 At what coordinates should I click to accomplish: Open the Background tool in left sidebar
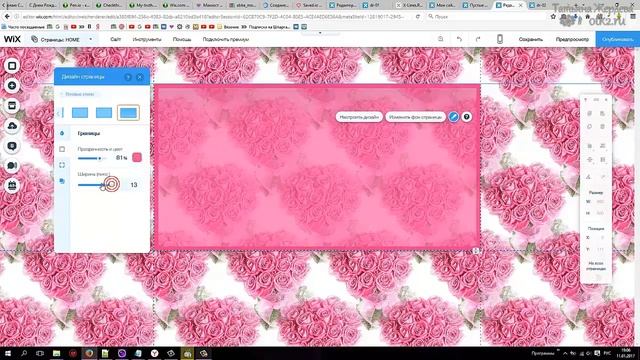pyautogui.click(x=12, y=66)
